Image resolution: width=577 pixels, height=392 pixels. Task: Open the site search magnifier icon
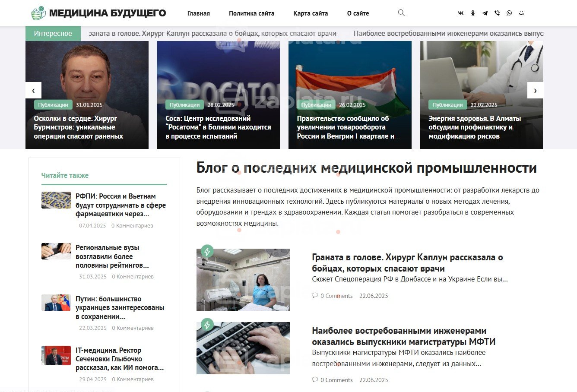(x=401, y=13)
